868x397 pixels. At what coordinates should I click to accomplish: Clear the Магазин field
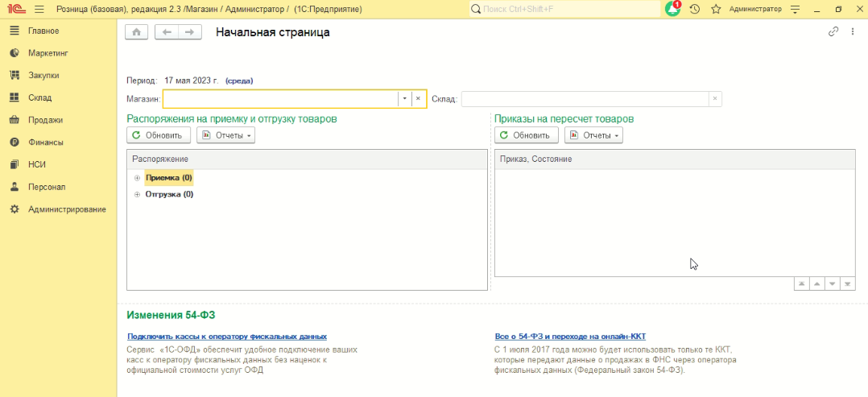pos(419,98)
